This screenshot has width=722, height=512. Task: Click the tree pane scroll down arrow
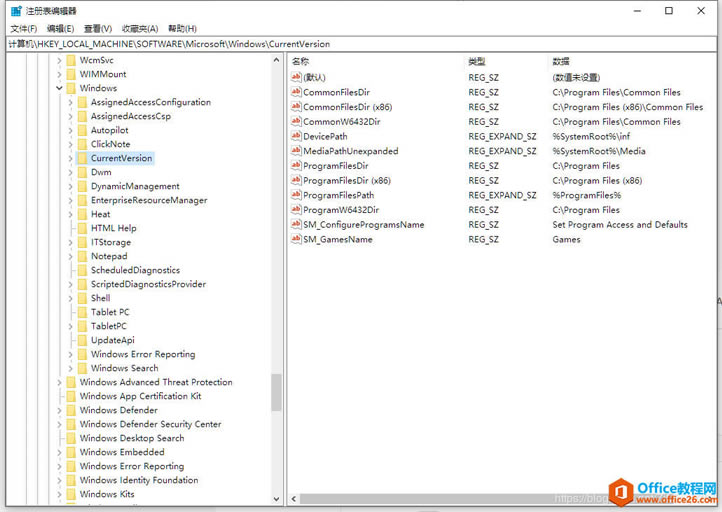tap(276, 499)
